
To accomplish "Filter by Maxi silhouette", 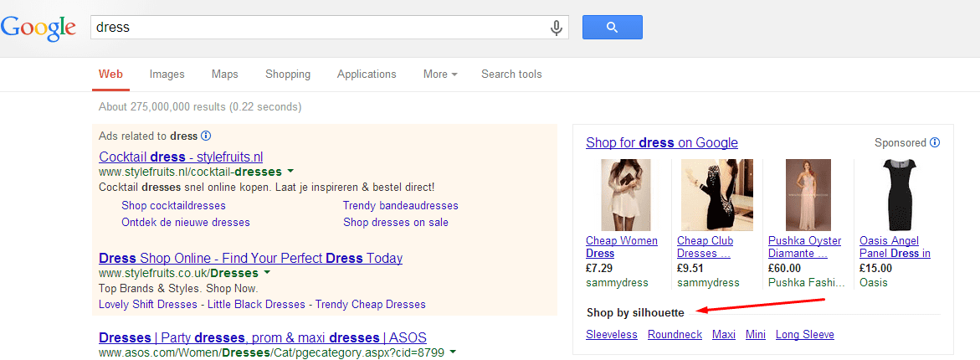I will click(724, 334).
